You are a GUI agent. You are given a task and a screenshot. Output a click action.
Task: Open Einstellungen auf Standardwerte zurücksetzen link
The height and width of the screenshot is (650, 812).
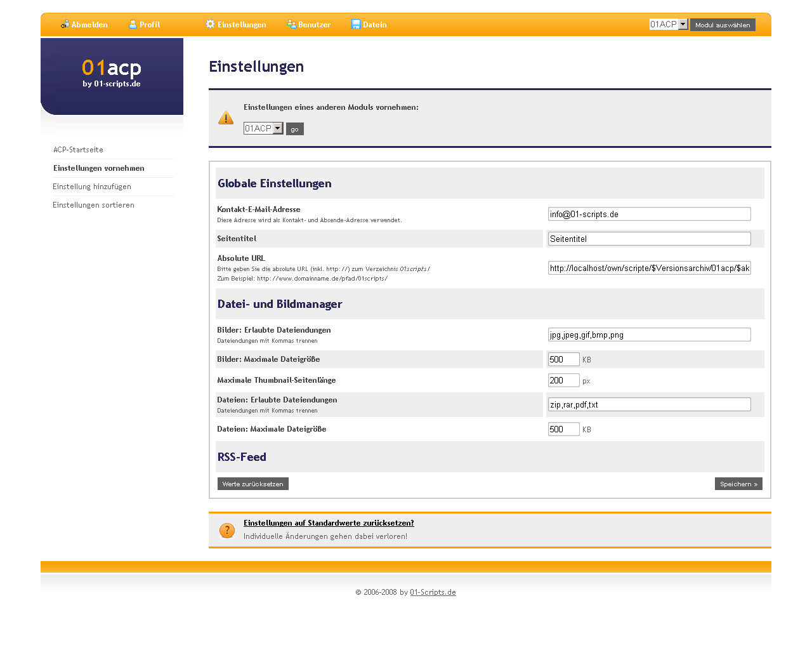point(329,523)
